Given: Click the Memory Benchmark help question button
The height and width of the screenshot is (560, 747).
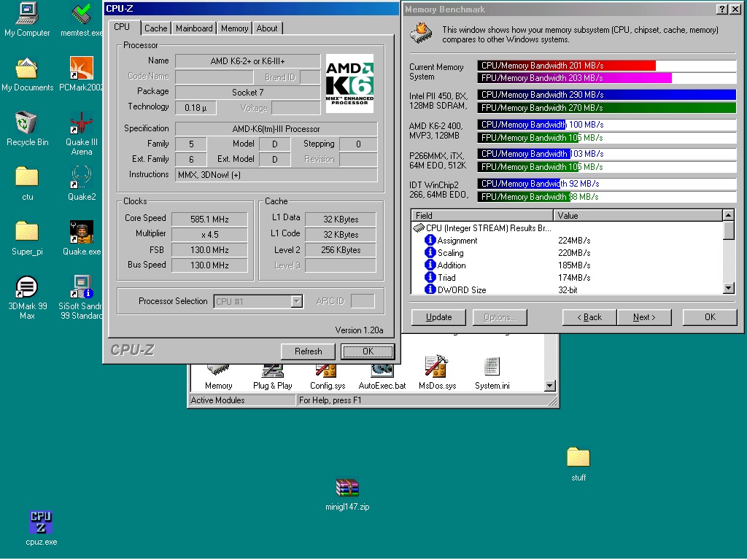Looking at the screenshot, I should click(722, 9).
